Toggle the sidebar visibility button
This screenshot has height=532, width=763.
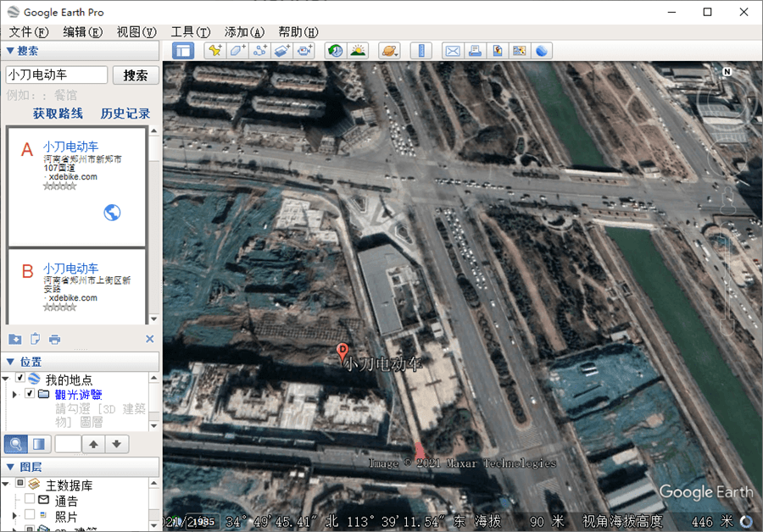(183, 51)
